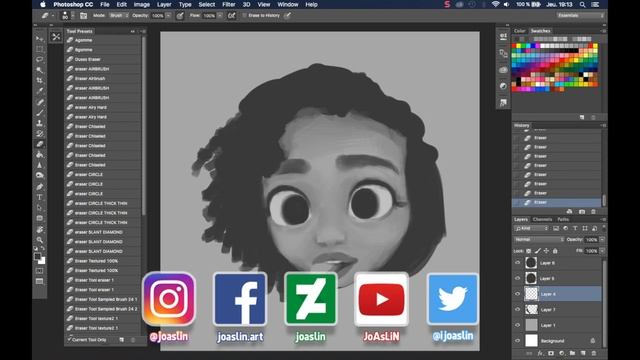The image size is (640, 360).
Task: Switch to the Channels tab
Action: point(542,220)
